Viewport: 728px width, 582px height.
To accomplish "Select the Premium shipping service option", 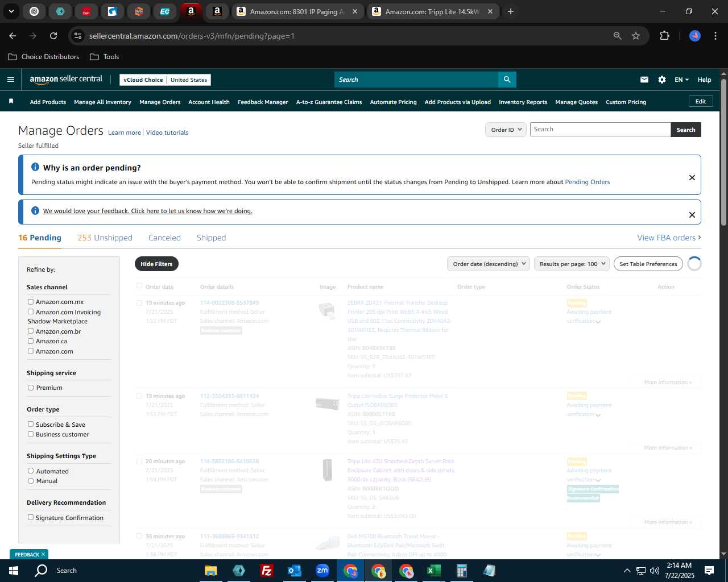I will [31, 388].
